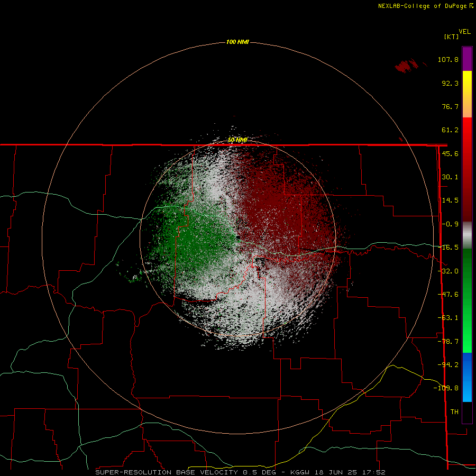Click the -32.0 velocity scale value

(448, 271)
